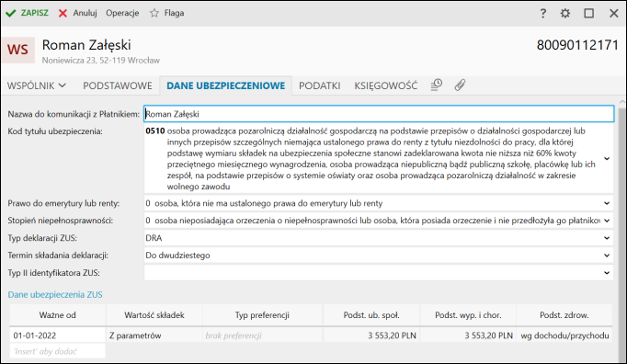Click the Z parametrów cell
Screen dimensions: 627x364
pos(154,336)
